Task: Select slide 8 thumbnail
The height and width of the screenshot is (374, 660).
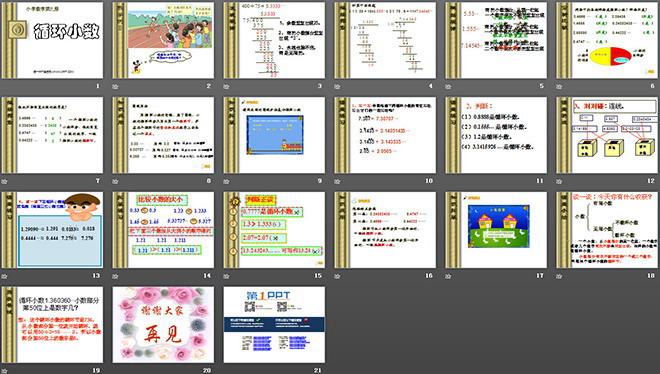Action: [x=163, y=135]
